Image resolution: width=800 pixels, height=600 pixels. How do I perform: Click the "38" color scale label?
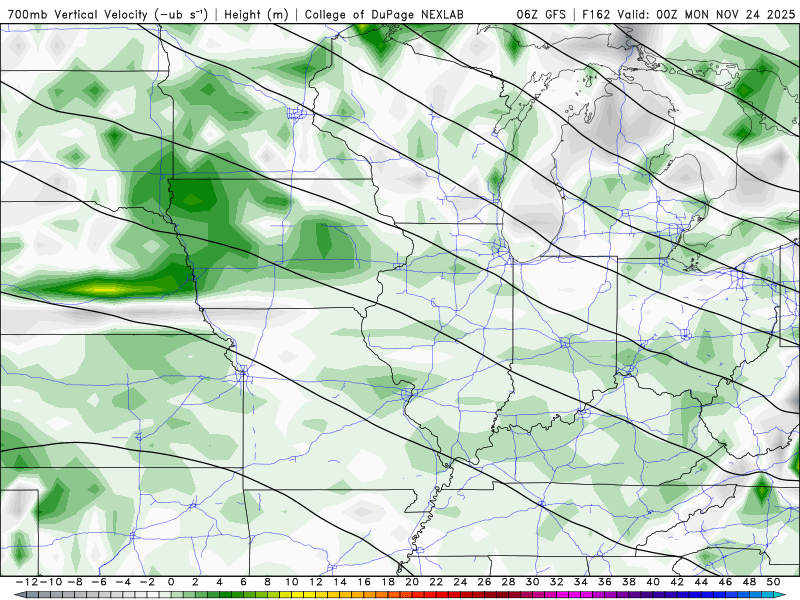point(629,582)
